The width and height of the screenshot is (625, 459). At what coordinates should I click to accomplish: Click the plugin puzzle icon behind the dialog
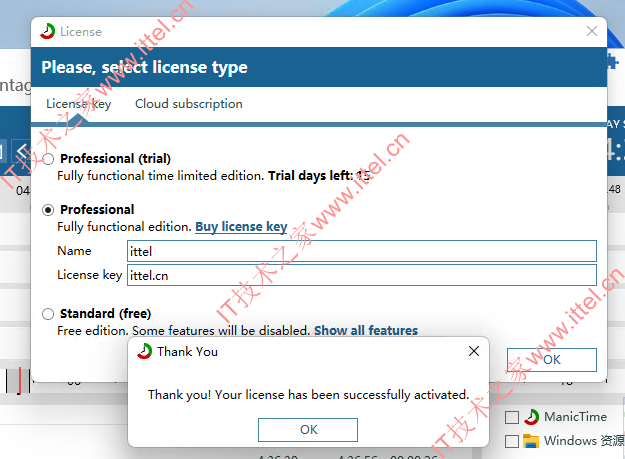point(613,62)
